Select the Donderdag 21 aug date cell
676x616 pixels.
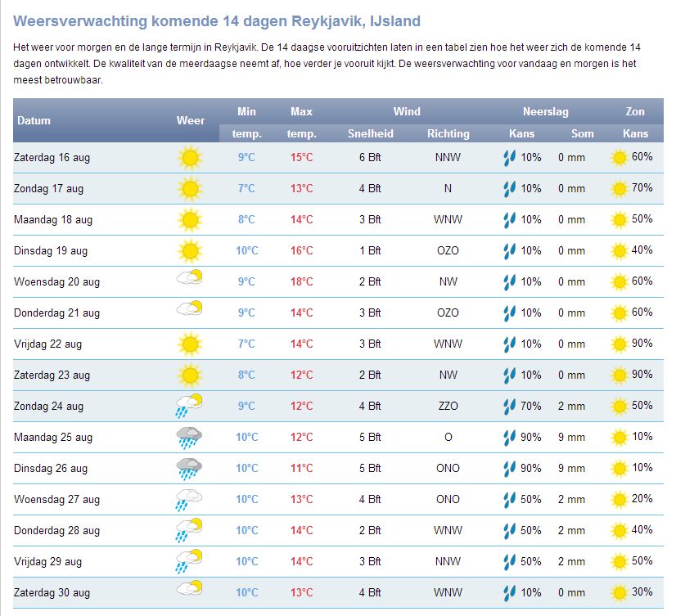(56, 312)
